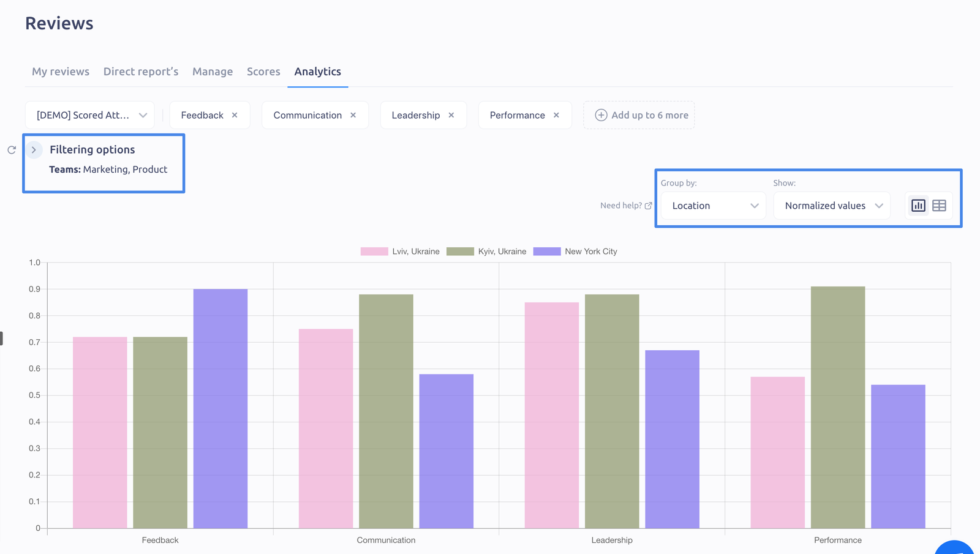Click the New York City bar in Communication

click(447, 451)
